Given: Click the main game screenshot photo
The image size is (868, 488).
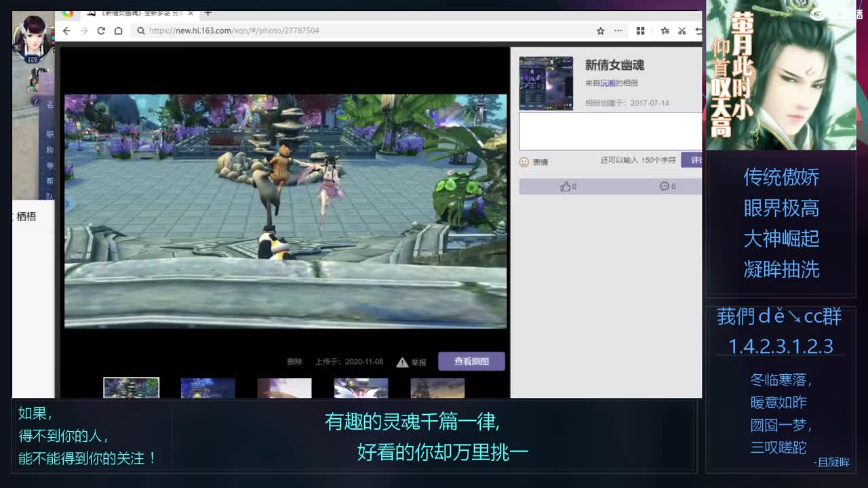Looking at the screenshot, I should point(285,211).
